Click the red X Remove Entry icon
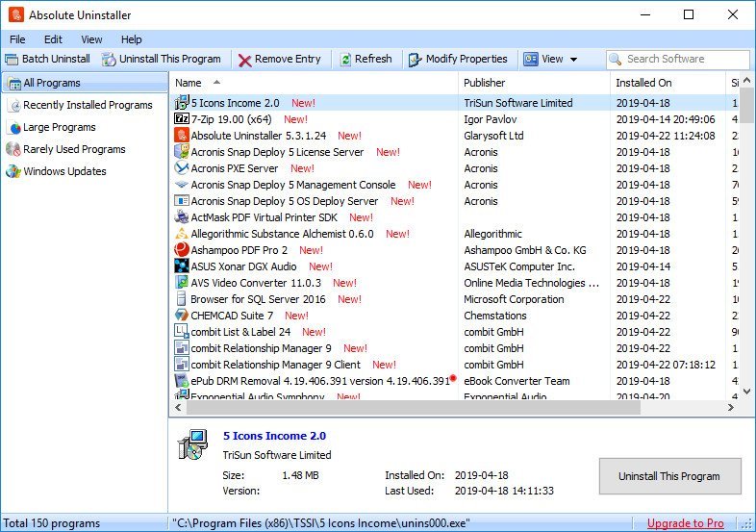This screenshot has height=532, width=756. click(x=245, y=60)
